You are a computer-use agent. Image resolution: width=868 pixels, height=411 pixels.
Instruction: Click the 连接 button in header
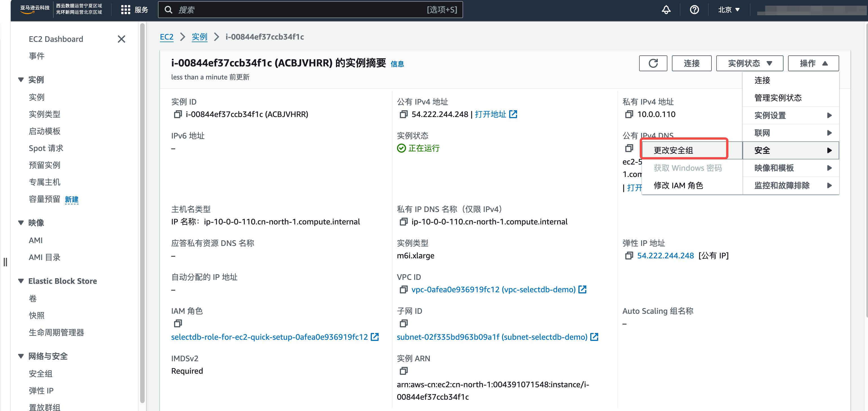691,63
